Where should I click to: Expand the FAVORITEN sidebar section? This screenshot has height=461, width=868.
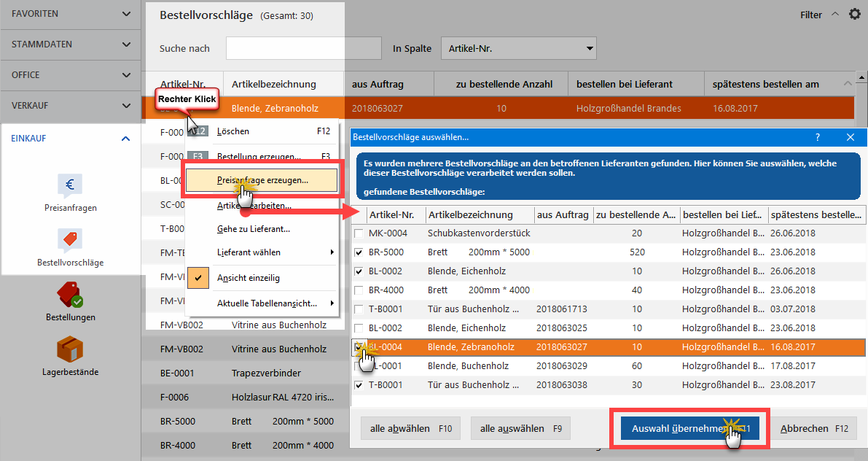pyautogui.click(x=126, y=14)
